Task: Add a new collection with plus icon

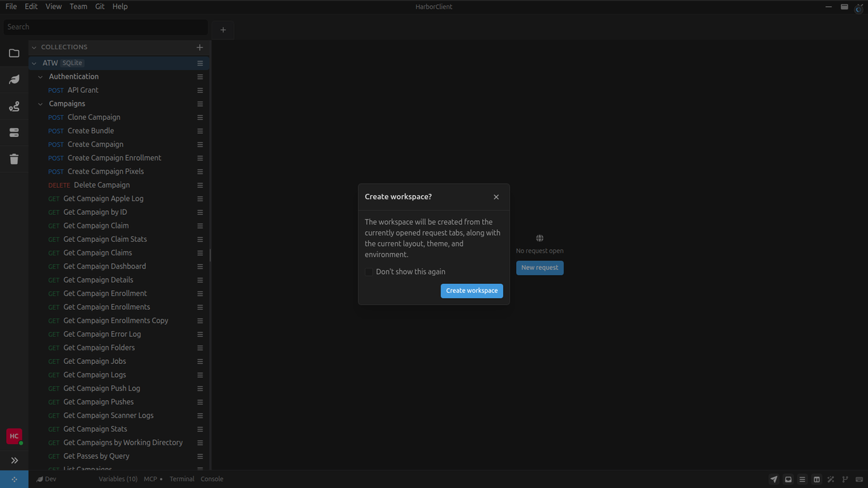Action: point(199,47)
